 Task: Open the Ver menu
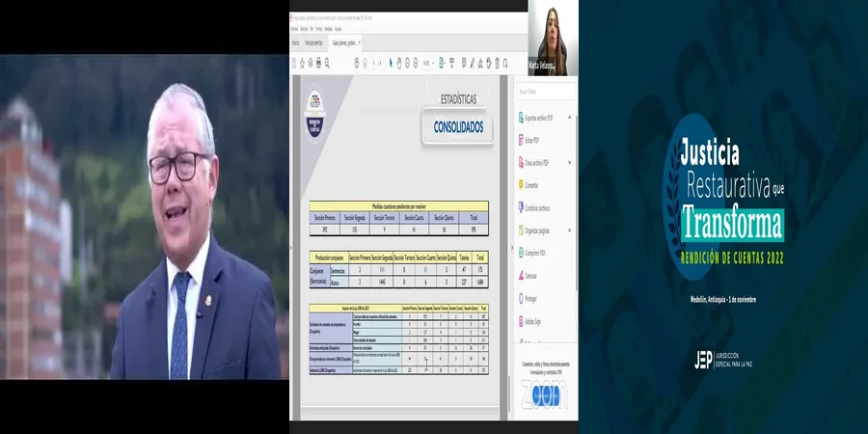312,28
